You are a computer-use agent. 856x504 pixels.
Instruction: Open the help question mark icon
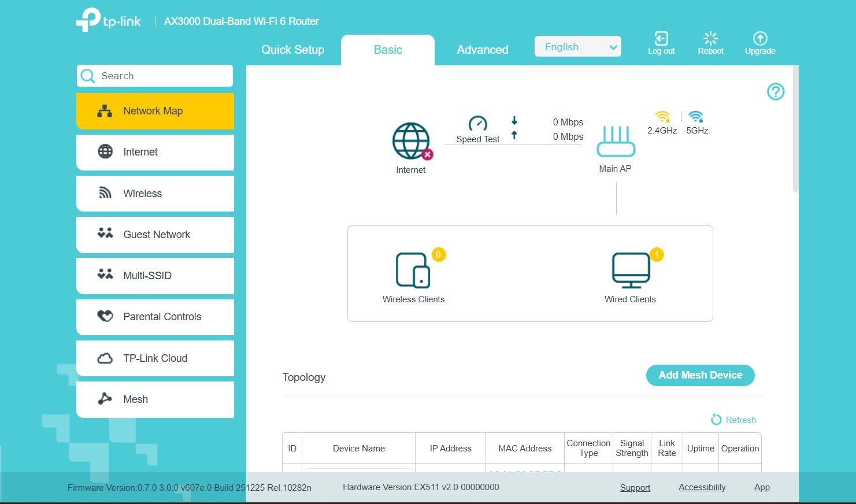point(775,91)
